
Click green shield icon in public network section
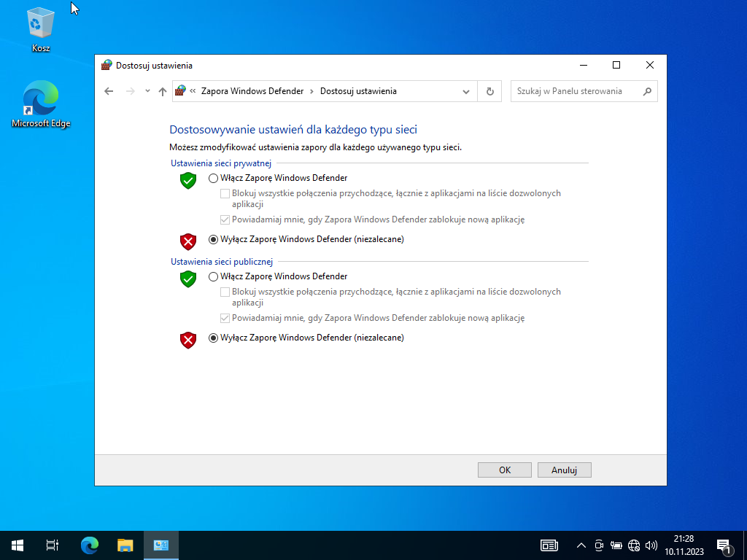coord(188,279)
